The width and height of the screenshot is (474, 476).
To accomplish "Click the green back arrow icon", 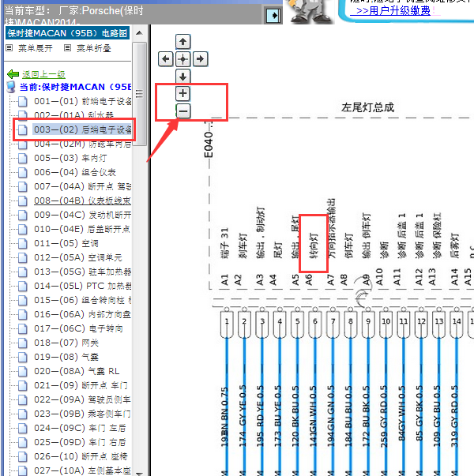I will tap(13, 74).
